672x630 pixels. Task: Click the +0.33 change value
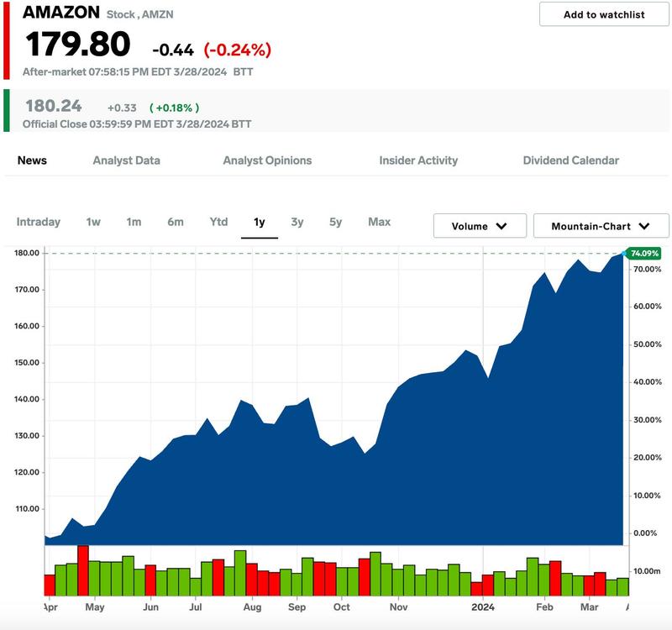(x=122, y=108)
